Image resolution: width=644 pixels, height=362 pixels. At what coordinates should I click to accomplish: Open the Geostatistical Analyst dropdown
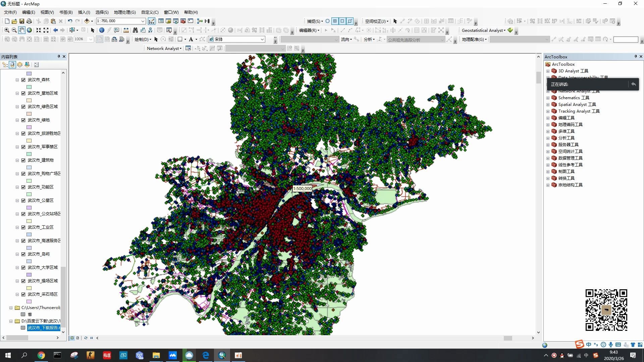pos(483,31)
